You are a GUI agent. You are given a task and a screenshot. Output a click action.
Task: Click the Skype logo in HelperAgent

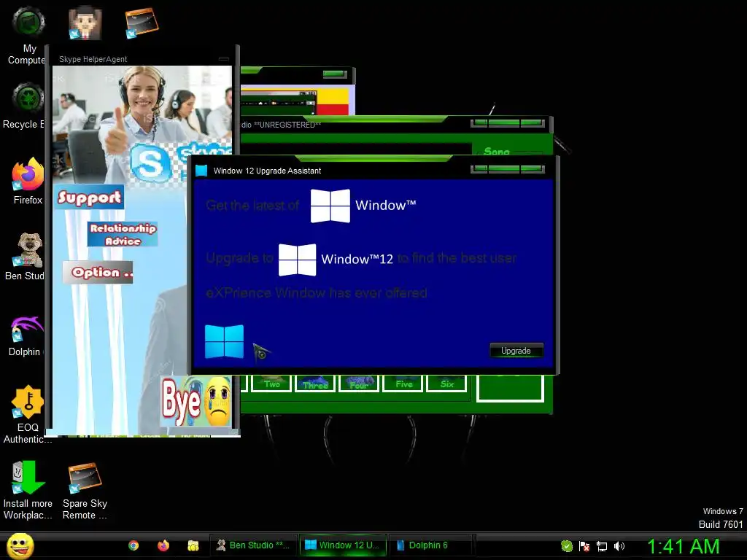[150, 163]
